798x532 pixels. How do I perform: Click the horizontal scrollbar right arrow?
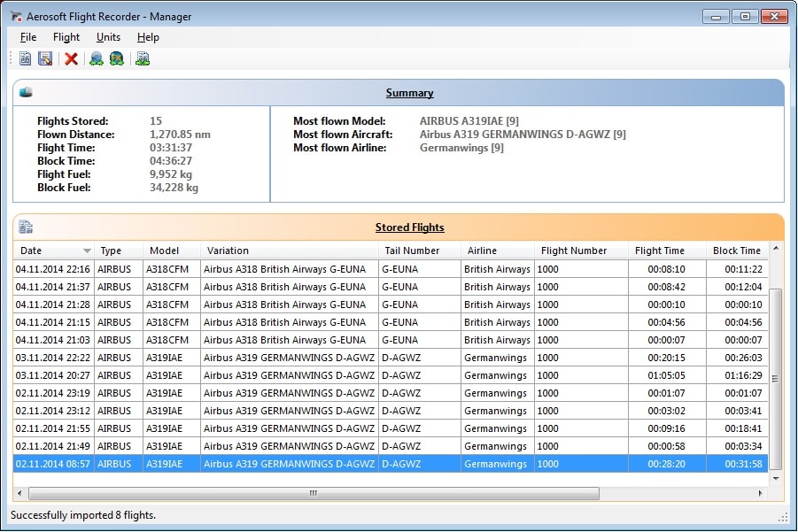tap(761, 493)
